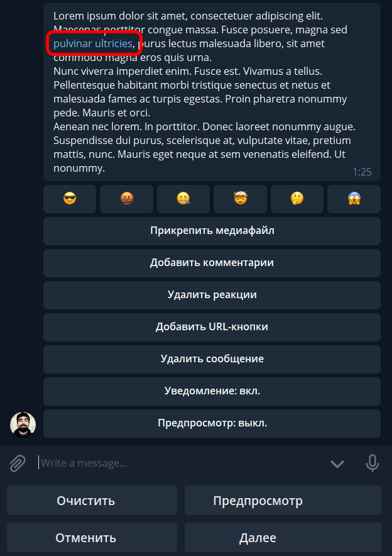392x556 pixels.
Task: Click the microphone voice message icon
Action: 373,464
